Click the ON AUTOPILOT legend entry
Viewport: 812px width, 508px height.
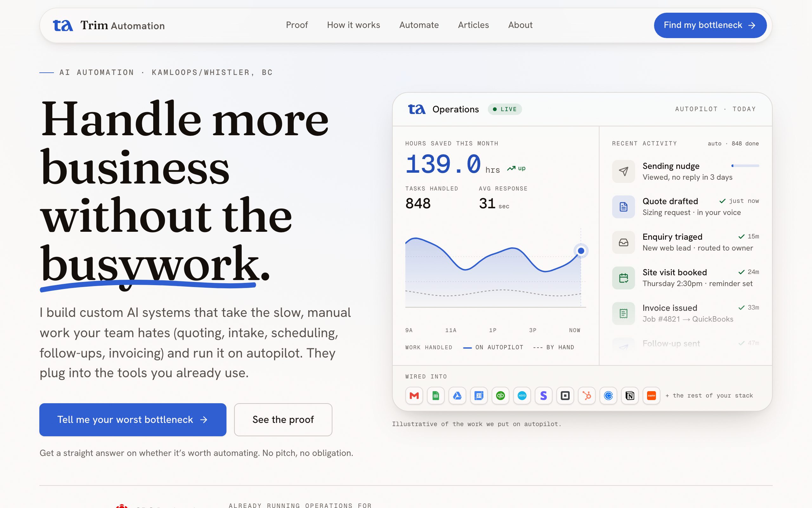(493, 347)
